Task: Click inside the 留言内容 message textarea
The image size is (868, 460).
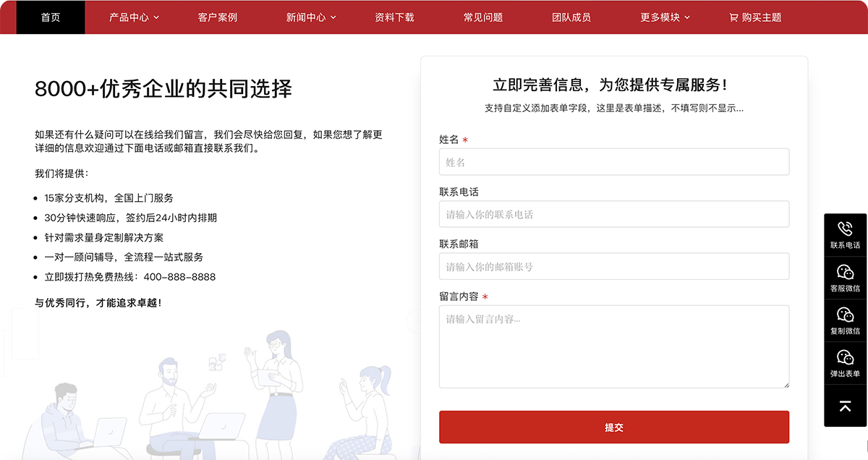Action: point(613,347)
